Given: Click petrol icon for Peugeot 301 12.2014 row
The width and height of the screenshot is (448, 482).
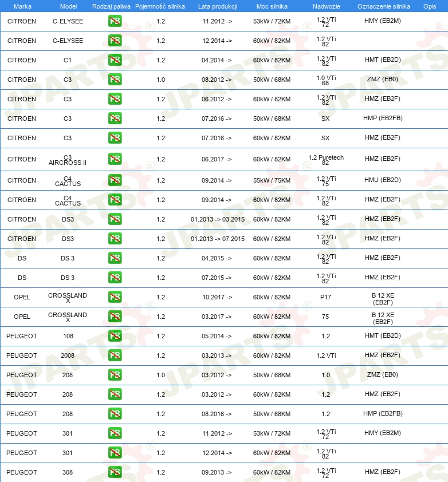Looking at the screenshot, I should (115, 452).
